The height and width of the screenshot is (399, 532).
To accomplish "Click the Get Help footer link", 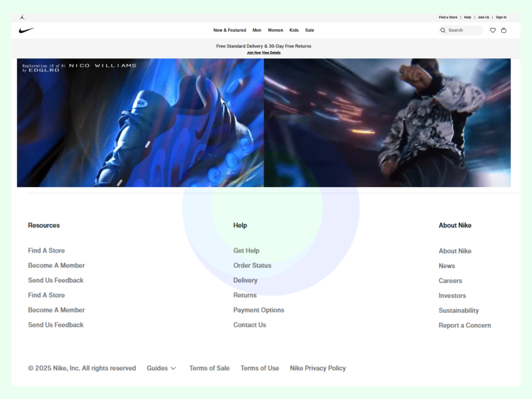I will pyautogui.click(x=246, y=251).
